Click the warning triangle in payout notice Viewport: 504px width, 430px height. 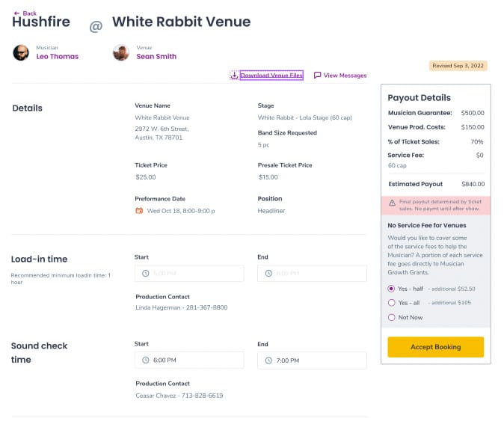click(x=392, y=203)
